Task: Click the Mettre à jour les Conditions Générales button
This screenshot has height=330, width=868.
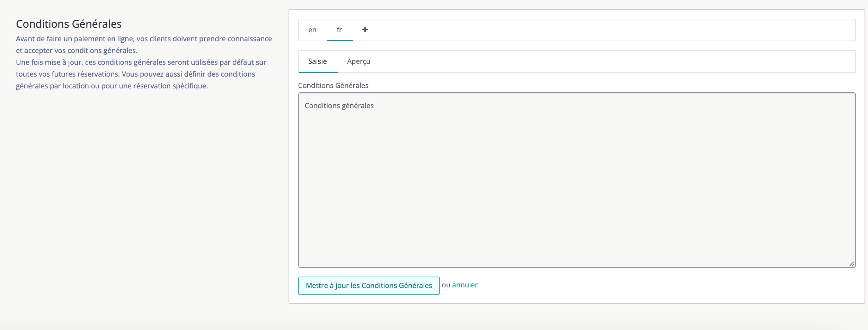Action: click(369, 286)
